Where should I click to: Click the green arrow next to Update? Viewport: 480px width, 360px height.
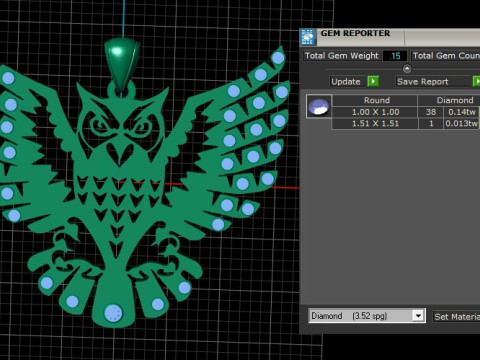[x=373, y=81]
